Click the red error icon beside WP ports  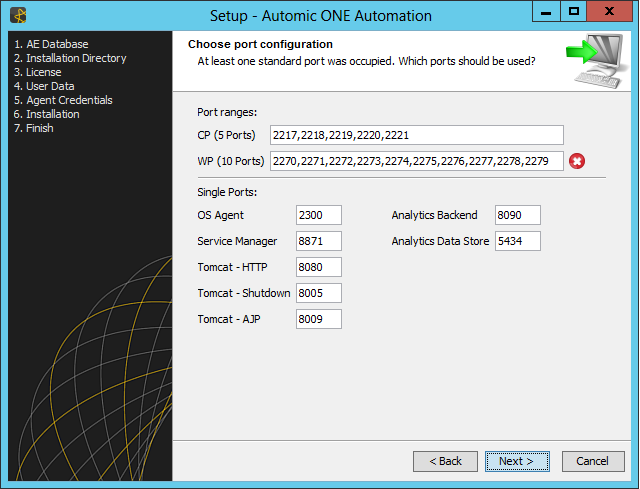(577, 161)
